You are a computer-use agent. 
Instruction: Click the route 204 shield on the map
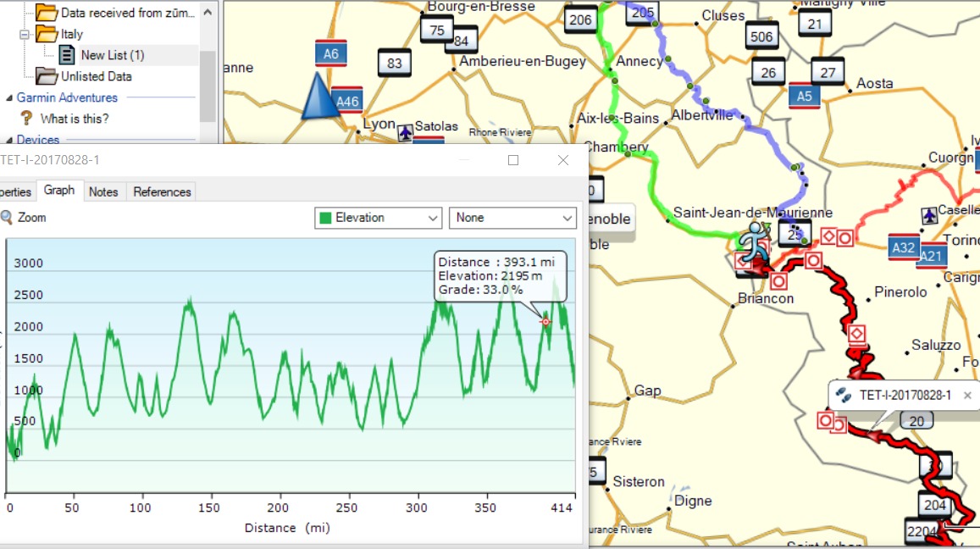point(935,505)
